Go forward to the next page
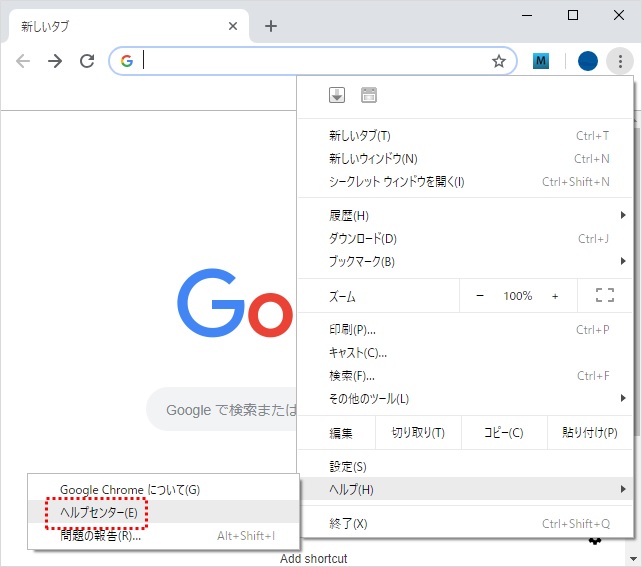Screen dimensions: 642x567 pos(55,61)
